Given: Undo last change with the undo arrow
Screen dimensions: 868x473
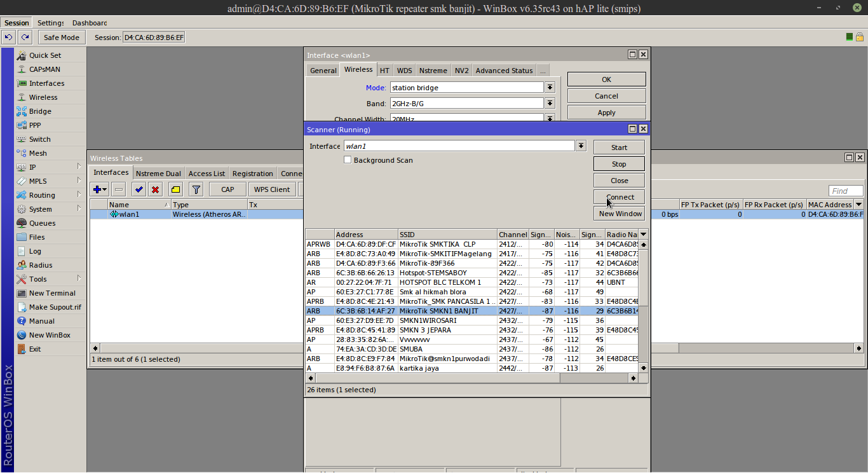Looking at the screenshot, I should coord(8,37).
